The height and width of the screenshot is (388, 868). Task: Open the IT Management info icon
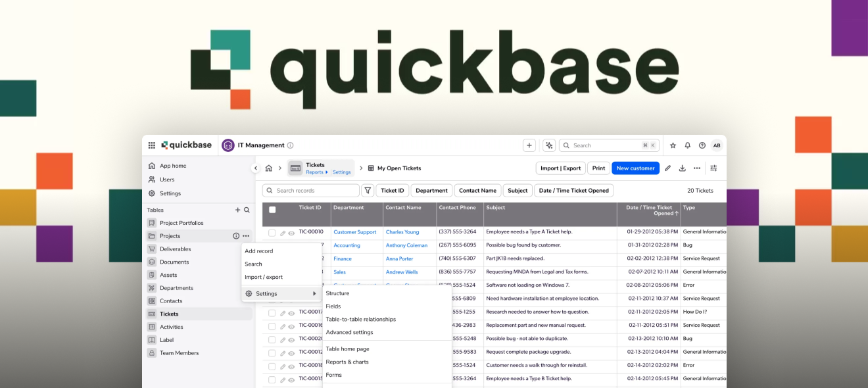(x=291, y=145)
